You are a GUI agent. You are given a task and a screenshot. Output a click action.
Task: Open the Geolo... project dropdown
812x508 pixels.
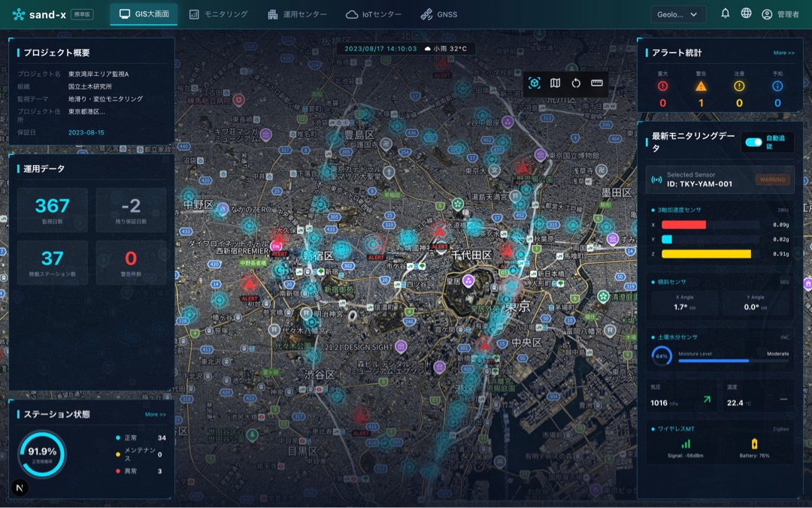678,14
